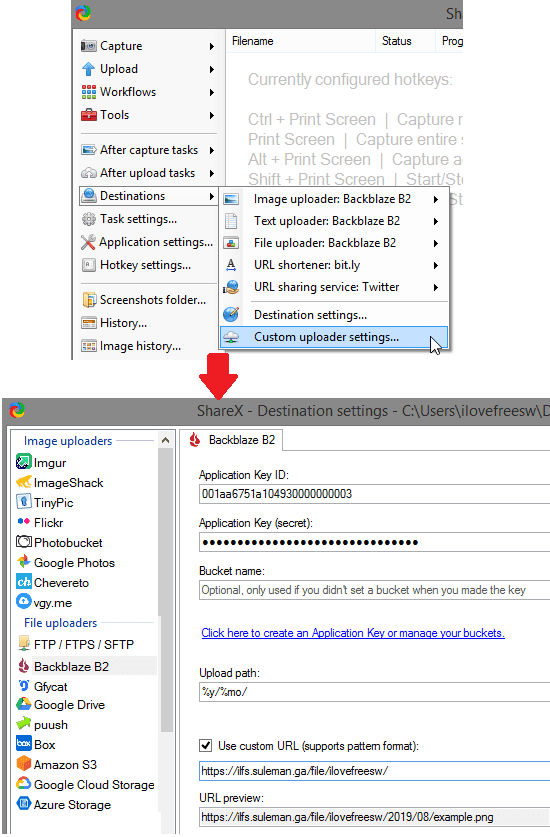Click the Application Key ID field
Image resolution: width=550 pixels, height=837 pixels.
click(374, 494)
